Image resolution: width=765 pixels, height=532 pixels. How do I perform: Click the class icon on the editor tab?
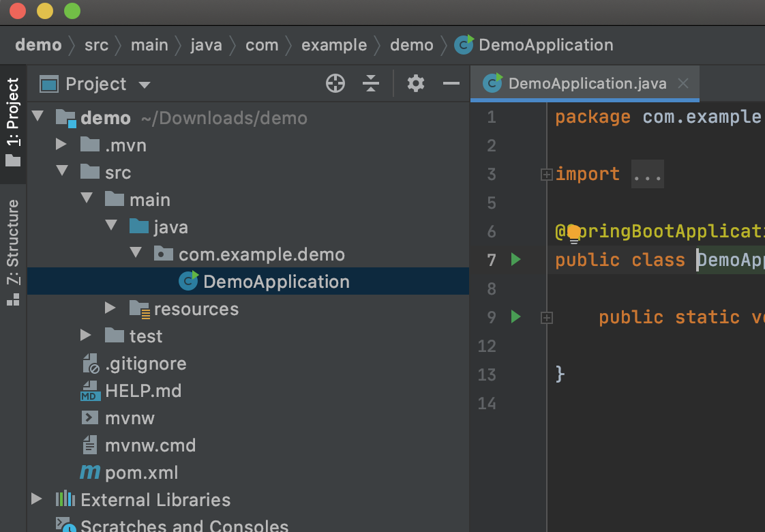(x=492, y=83)
